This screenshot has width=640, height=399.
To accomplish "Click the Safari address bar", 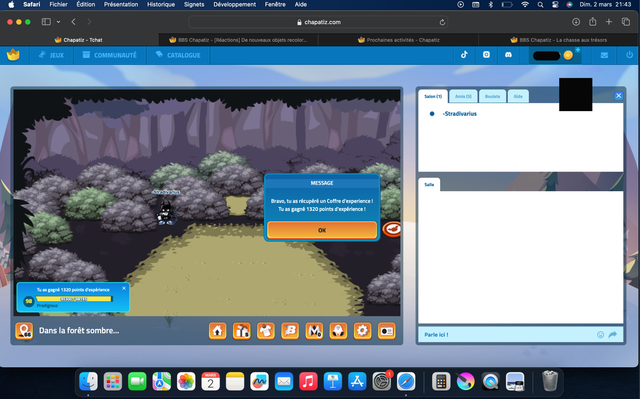I will click(318, 22).
